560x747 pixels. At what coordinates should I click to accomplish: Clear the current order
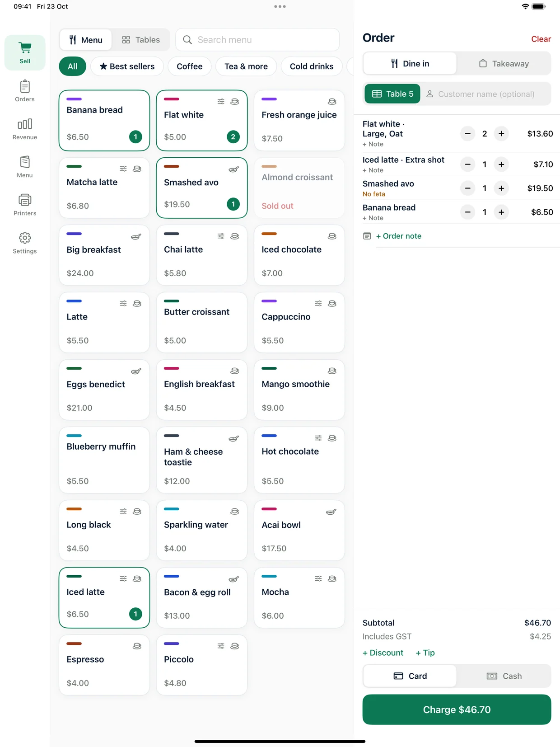541,39
